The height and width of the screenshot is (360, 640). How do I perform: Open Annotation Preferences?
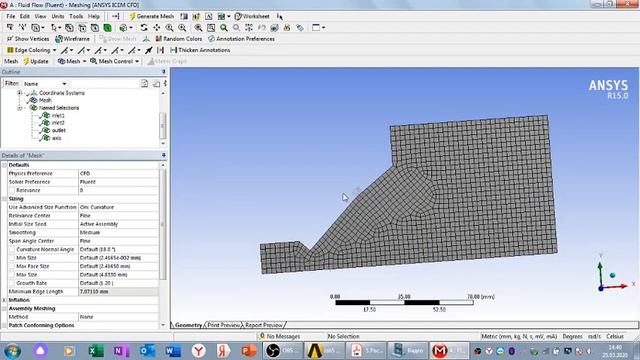coord(241,39)
